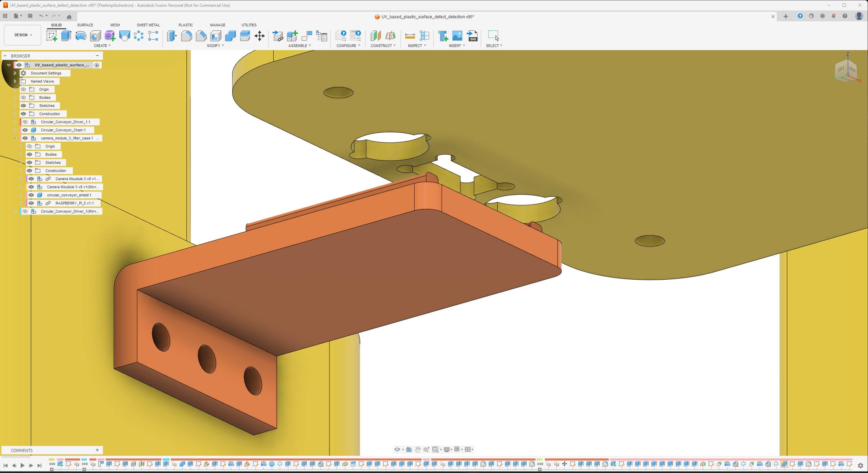Select the Hole tool
The image size is (868, 473).
pos(95,36)
